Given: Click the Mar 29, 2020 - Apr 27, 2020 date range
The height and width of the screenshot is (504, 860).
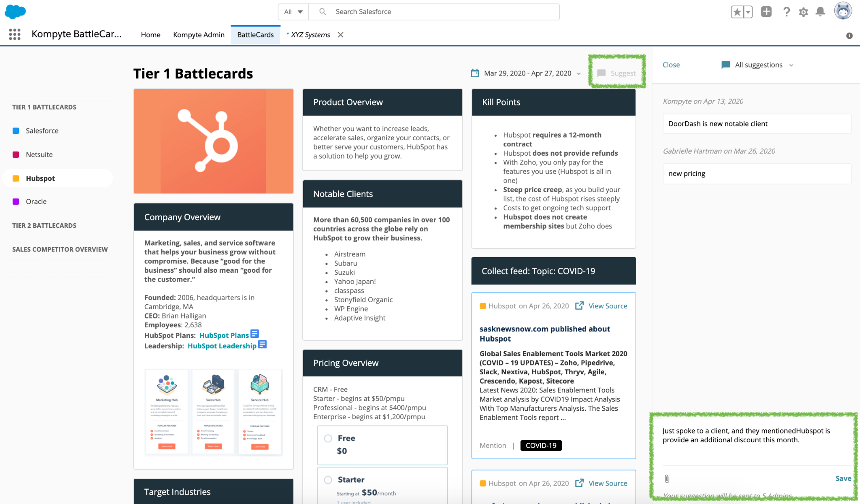Looking at the screenshot, I should point(527,73).
